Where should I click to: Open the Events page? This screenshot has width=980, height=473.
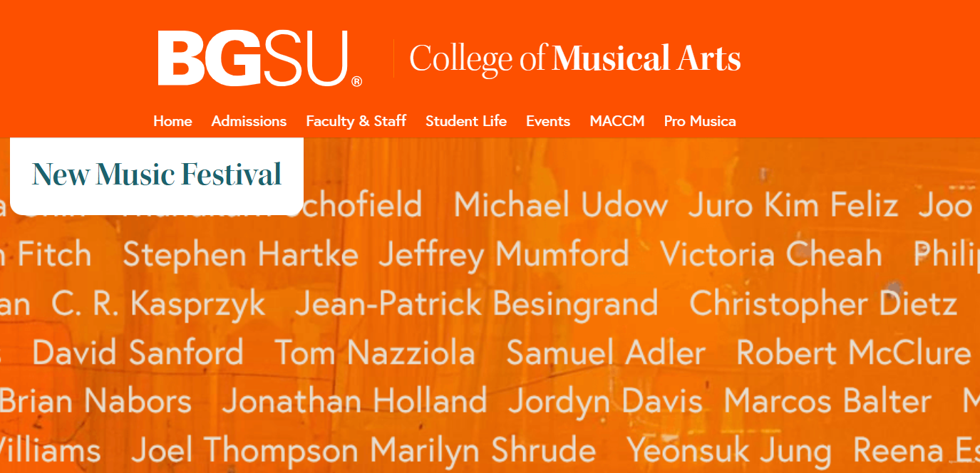[548, 121]
